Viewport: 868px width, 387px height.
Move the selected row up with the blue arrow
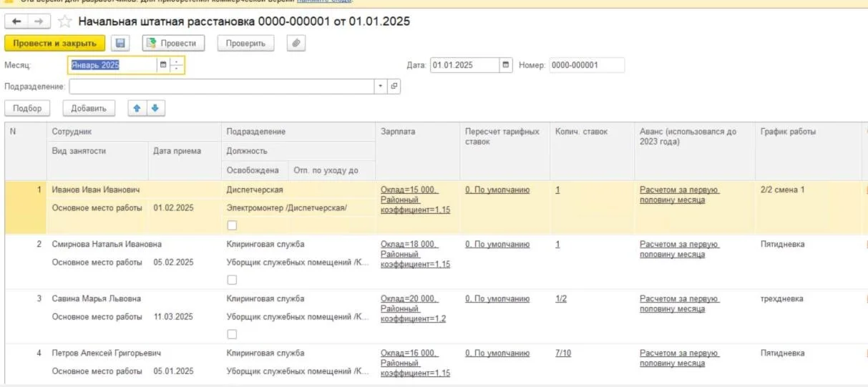pos(137,108)
